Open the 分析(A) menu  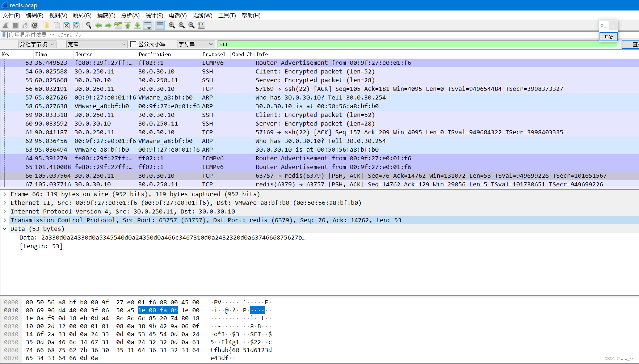pos(130,16)
